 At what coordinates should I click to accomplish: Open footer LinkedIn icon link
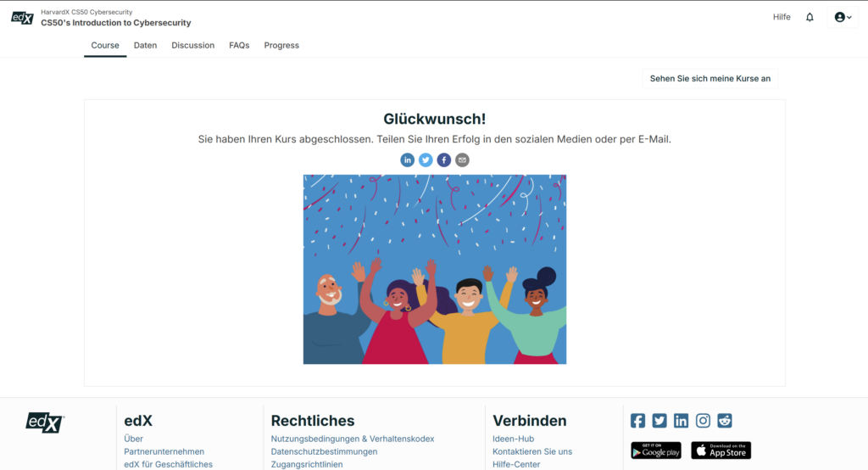pos(681,421)
